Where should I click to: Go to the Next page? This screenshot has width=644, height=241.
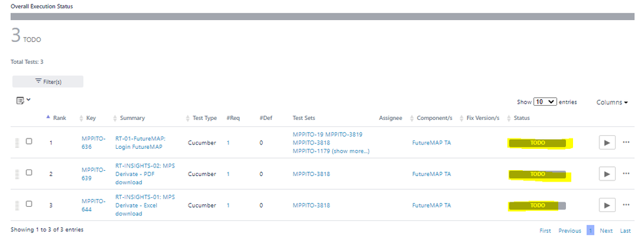click(x=606, y=231)
